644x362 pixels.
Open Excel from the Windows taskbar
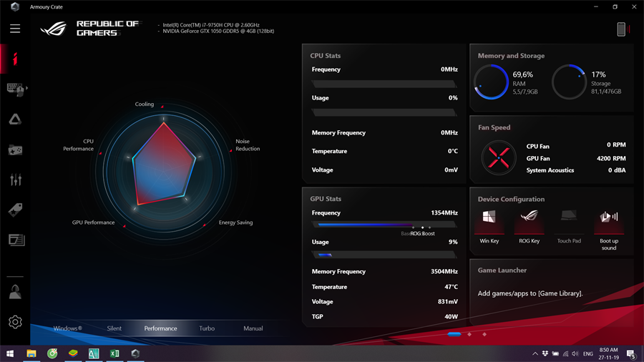pos(114,353)
